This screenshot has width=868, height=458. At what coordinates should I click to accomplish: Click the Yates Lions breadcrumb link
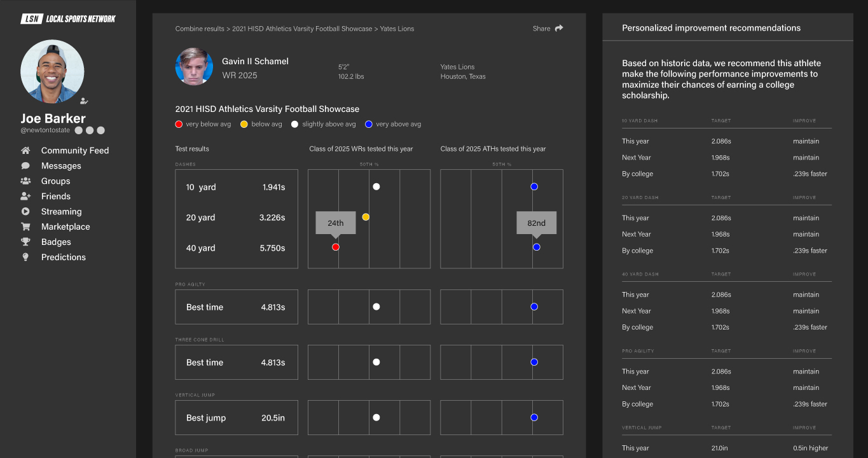pos(397,29)
